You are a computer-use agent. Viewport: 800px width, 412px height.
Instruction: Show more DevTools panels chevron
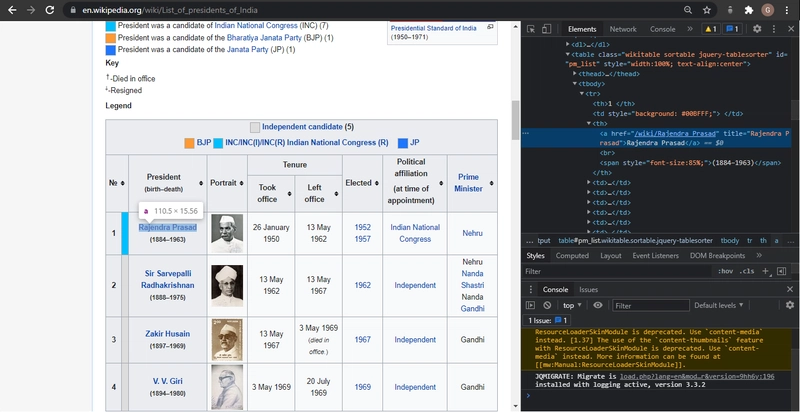click(690, 29)
